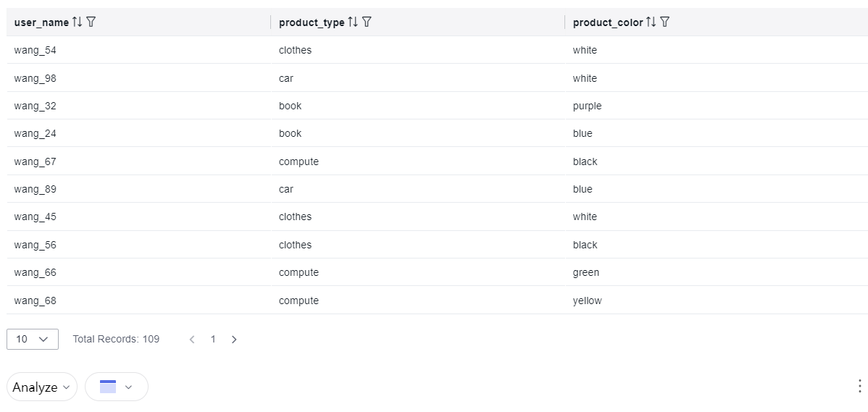The image size is (868, 412).
Task: Open the rows-per-page dropdown showing 10
Action: [33, 339]
